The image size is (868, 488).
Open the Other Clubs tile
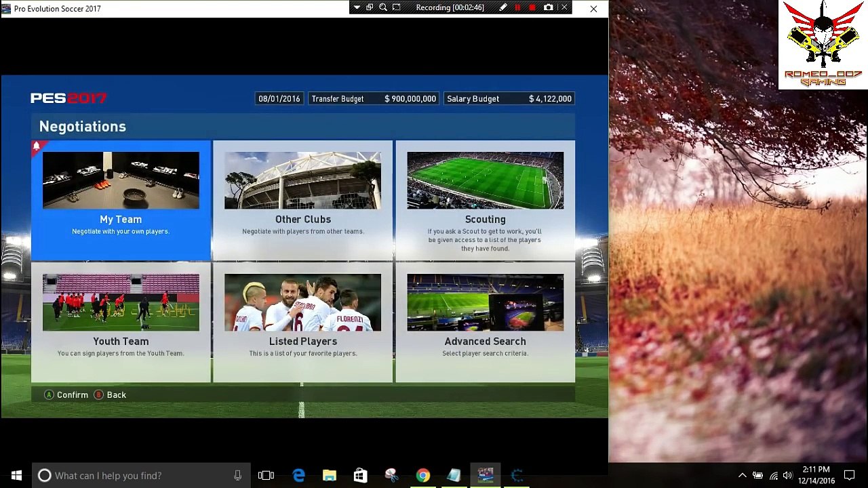(x=302, y=200)
